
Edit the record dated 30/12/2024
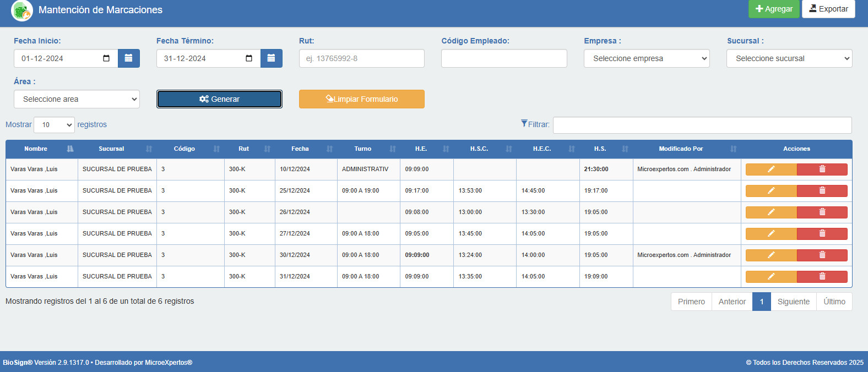click(771, 255)
